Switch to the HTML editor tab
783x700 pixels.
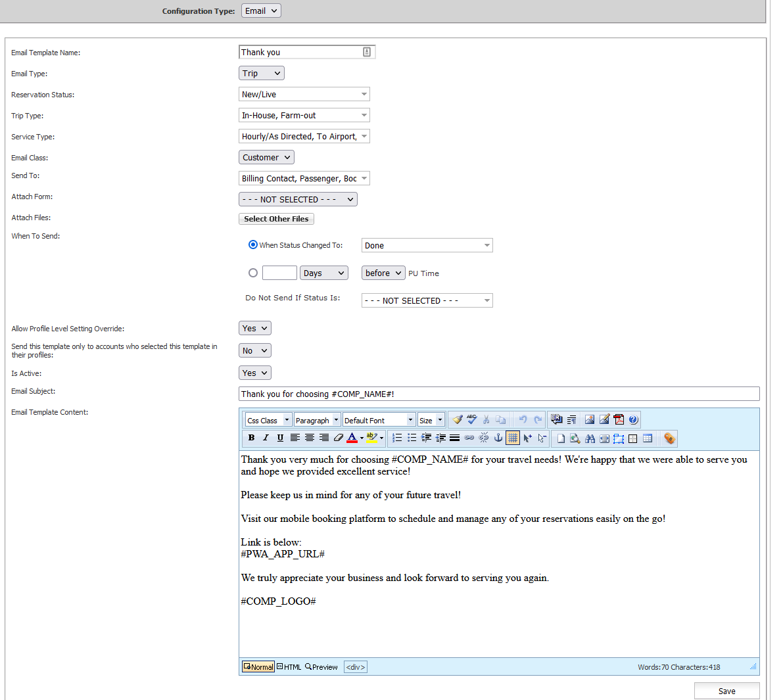(x=289, y=667)
